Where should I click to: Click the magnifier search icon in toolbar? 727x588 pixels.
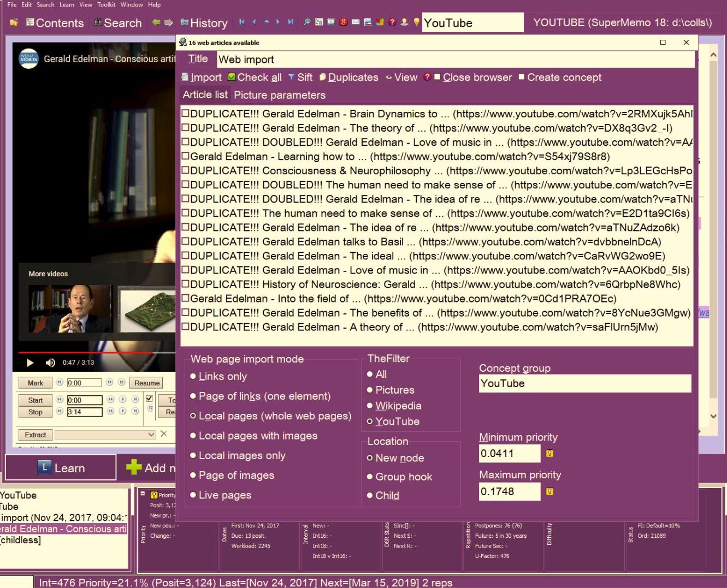307,22
